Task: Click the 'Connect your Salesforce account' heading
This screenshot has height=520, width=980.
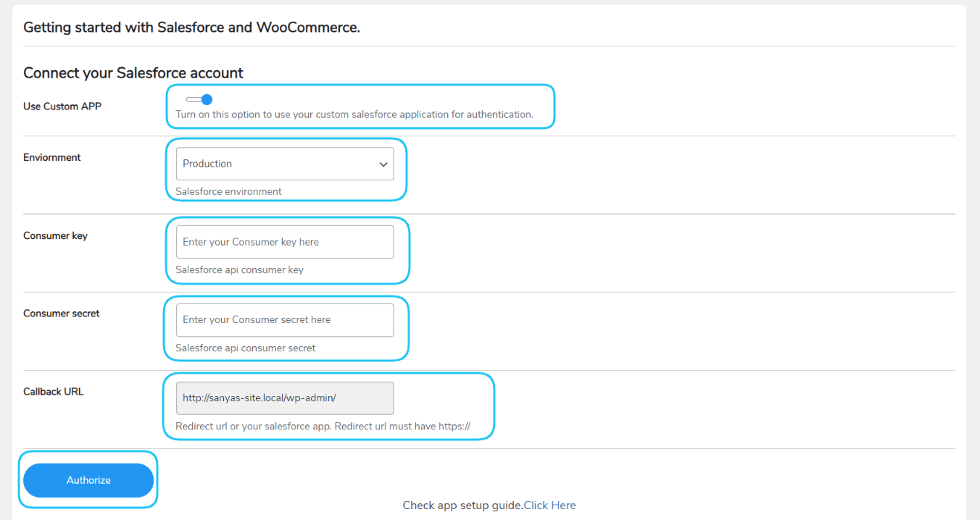Action: coord(133,73)
